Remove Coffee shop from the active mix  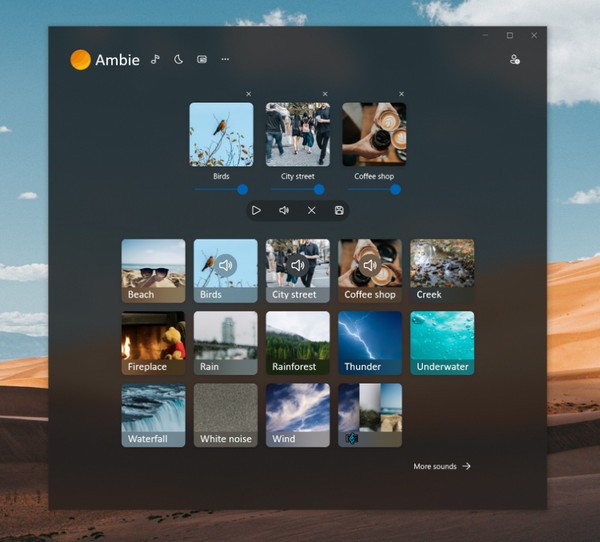(402, 94)
